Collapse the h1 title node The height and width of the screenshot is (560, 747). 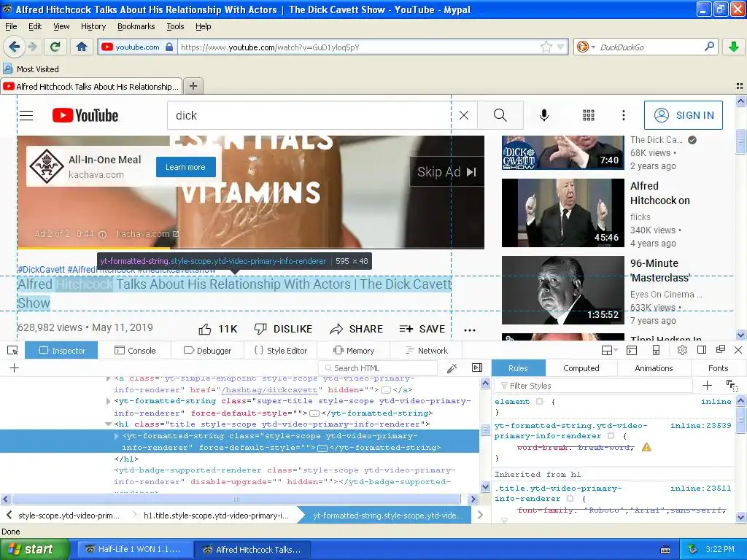coord(108,424)
